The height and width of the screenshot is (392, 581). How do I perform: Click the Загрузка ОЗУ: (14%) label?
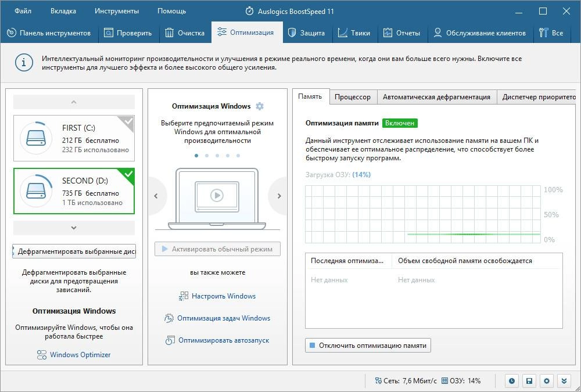[338, 174]
